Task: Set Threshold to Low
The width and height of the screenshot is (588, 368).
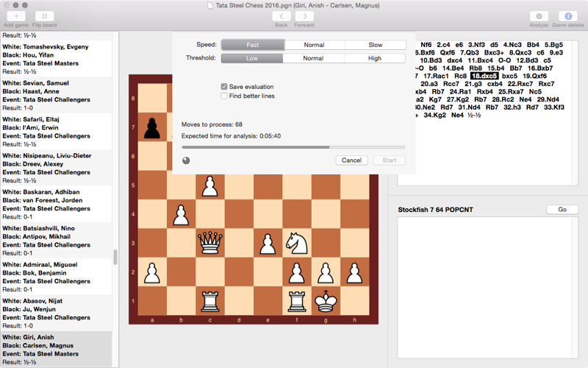Action: [x=251, y=58]
